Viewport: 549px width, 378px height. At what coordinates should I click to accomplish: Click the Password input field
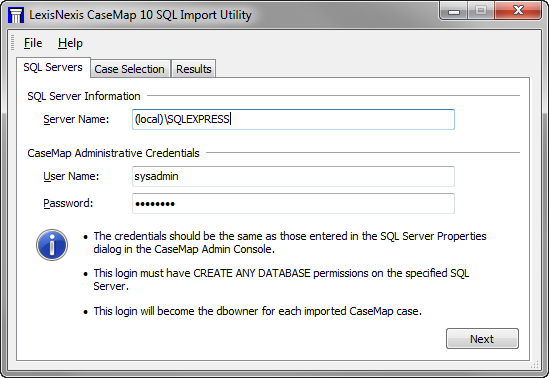pyautogui.click(x=293, y=203)
